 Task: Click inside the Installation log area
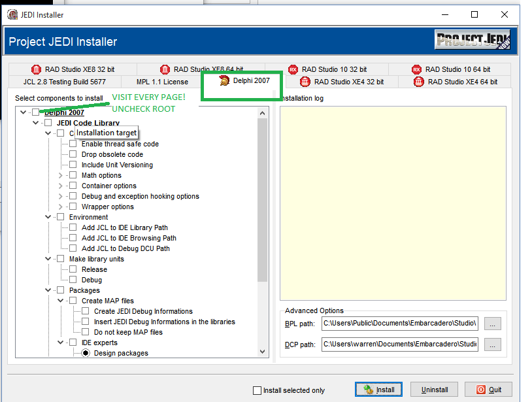(x=393, y=203)
